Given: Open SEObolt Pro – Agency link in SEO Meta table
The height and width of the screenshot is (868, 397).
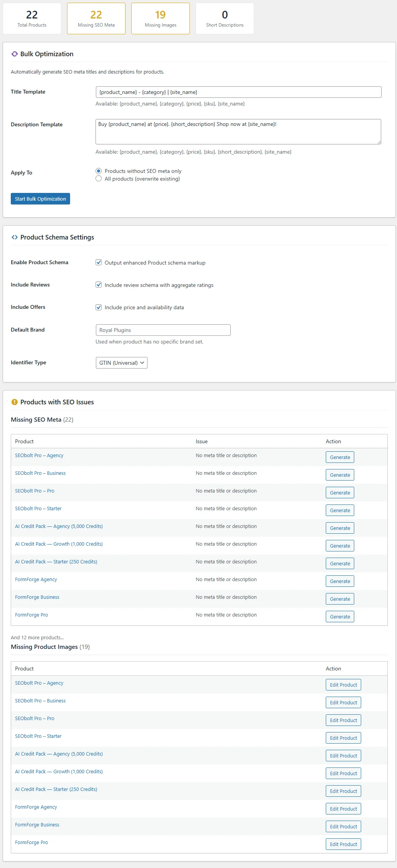Looking at the screenshot, I should pos(39,455).
